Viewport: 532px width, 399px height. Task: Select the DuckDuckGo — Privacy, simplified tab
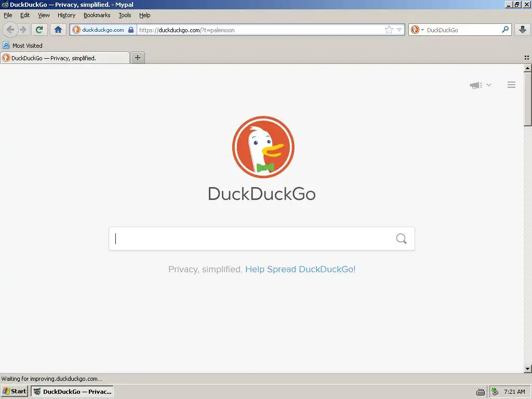65,58
